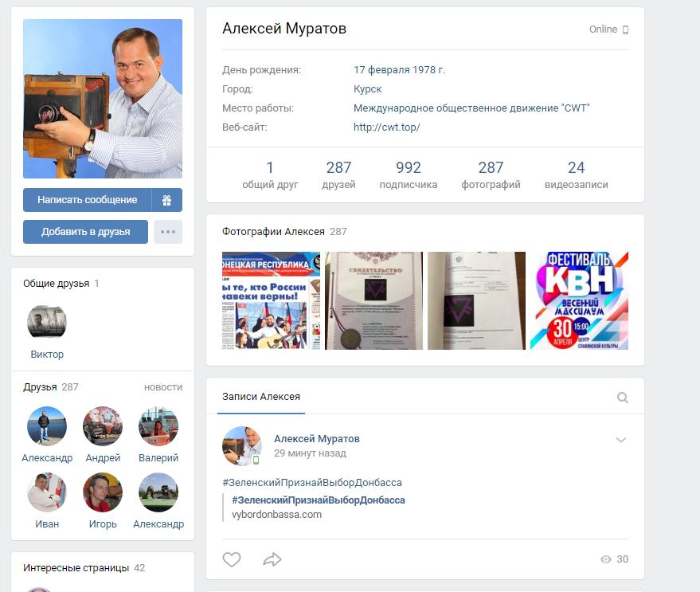This screenshot has height=592, width=700.
Task: Open новости link in friends block
Action: click(x=162, y=387)
